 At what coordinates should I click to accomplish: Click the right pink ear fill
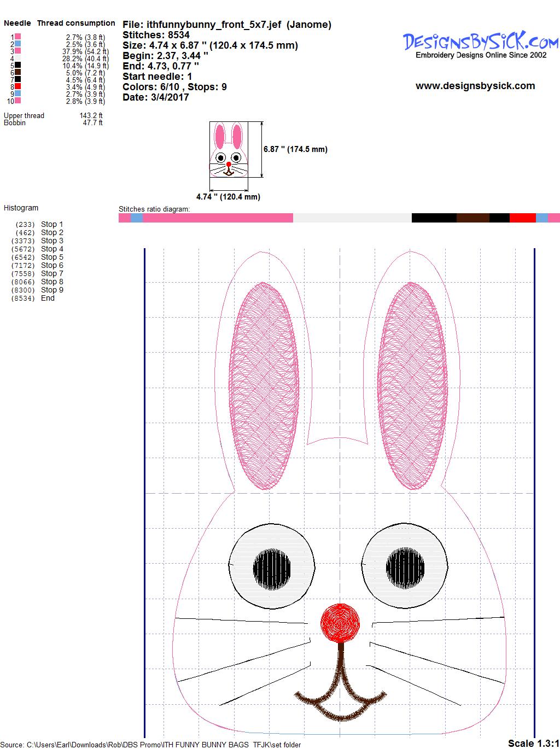coord(412,385)
